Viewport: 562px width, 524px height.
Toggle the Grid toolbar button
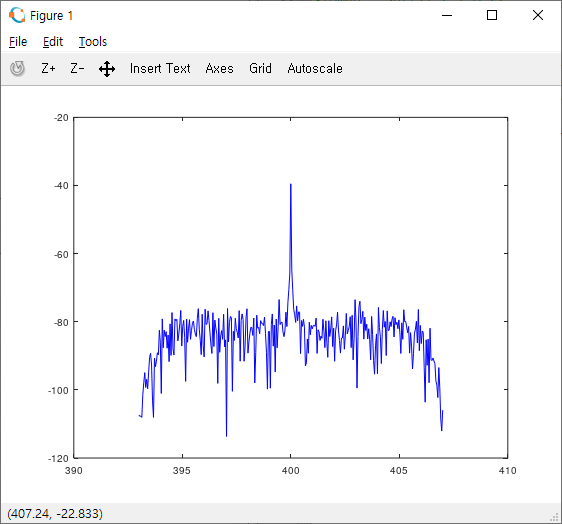pyautogui.click(x=260, y=68)
